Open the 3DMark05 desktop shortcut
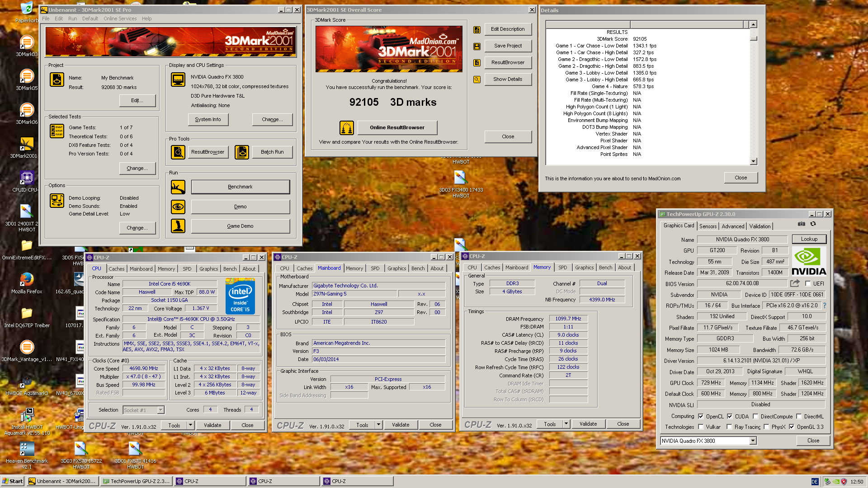 point(27,80)
